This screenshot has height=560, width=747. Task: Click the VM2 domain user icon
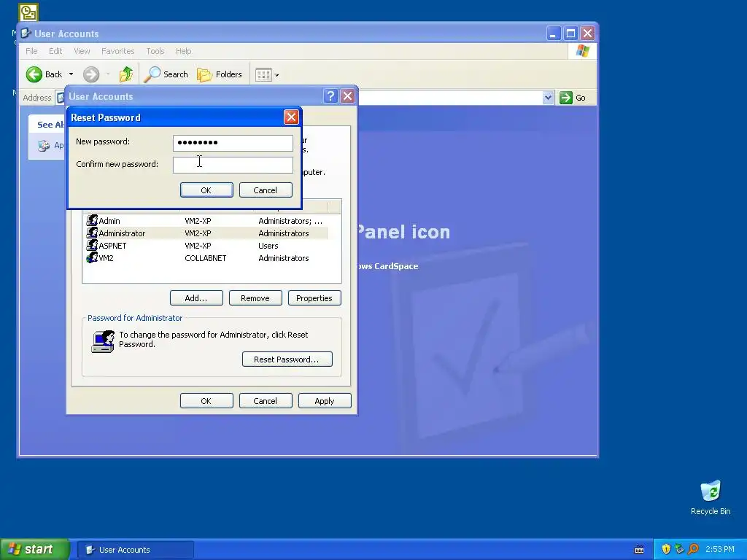click(92, 257)
